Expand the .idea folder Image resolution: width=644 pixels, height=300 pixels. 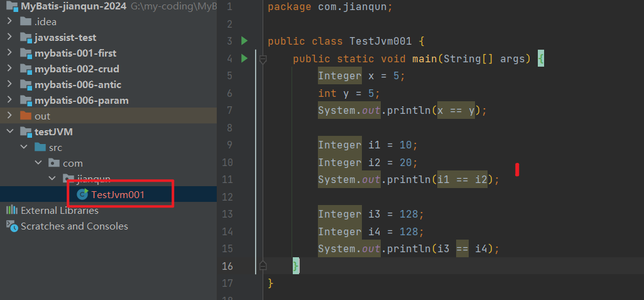[9, 21]
